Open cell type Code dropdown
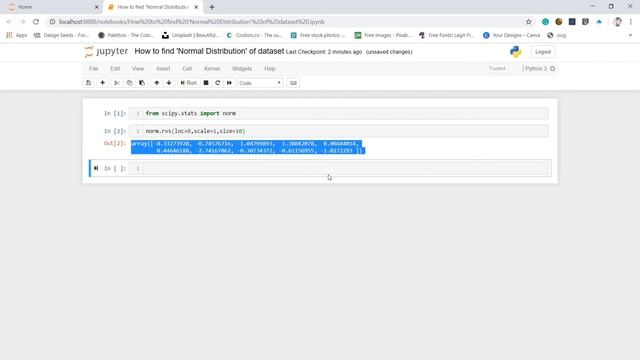Image resolution: width=640 pixels, height=360 pixels. point(260,83)
